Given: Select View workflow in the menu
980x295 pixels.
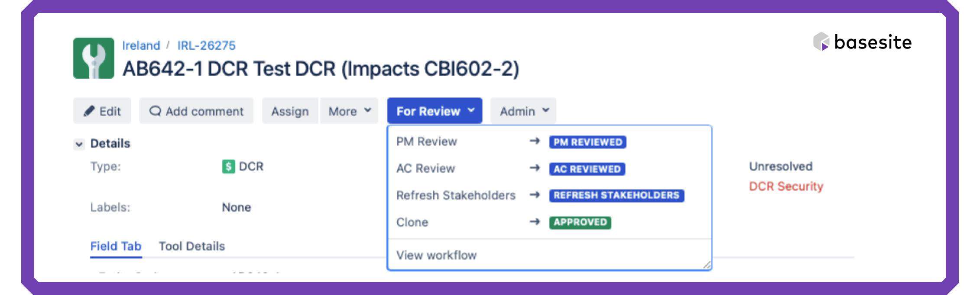Looking at the screenshot, I should tap(436, 255).
